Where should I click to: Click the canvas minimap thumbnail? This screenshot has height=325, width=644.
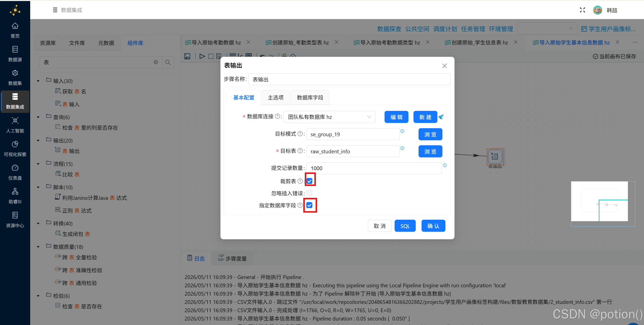pos(603,204)
